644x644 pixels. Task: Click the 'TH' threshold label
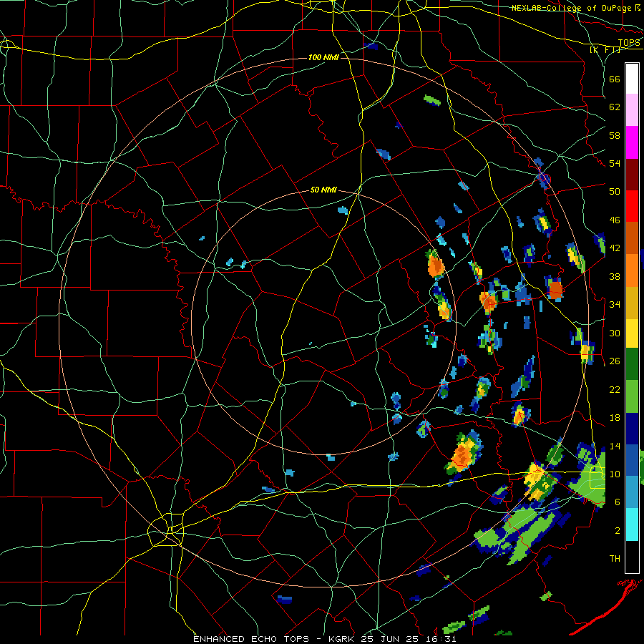[x=615, y=559]
